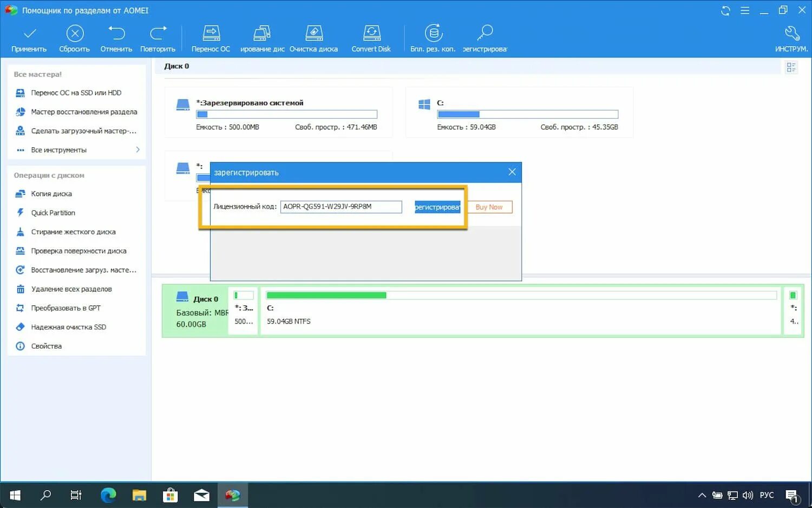Image resolution: width=812 pixels, height=508 pixels.
Task: Select C: 59.04GB NTFS block in disk map
Action: 521,310
